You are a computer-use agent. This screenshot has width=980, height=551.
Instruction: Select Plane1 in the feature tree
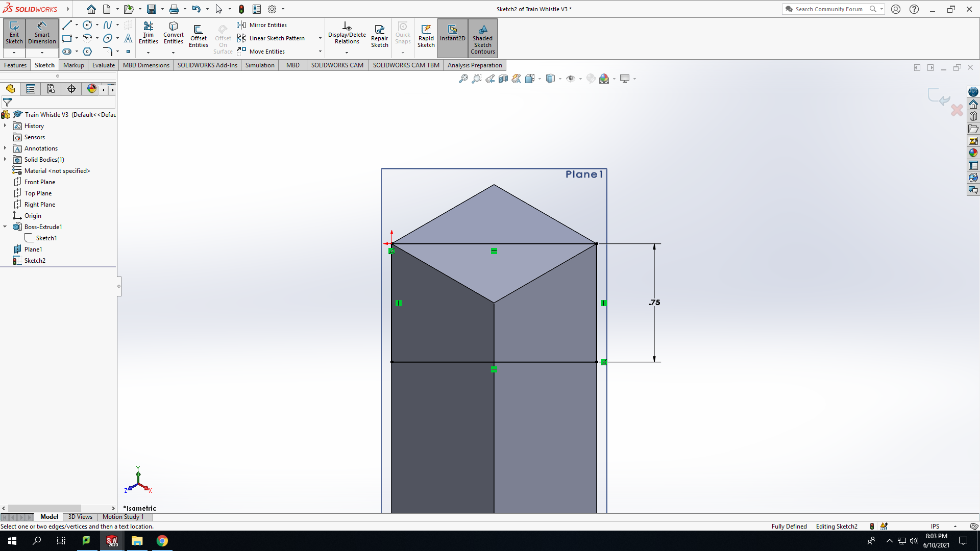[x=33, y=249]
